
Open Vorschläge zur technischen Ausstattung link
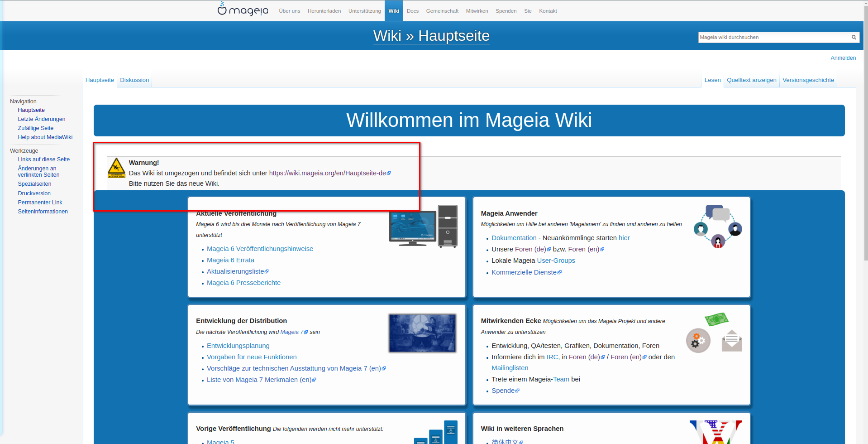pyautogui.click(x=296, y=368)
